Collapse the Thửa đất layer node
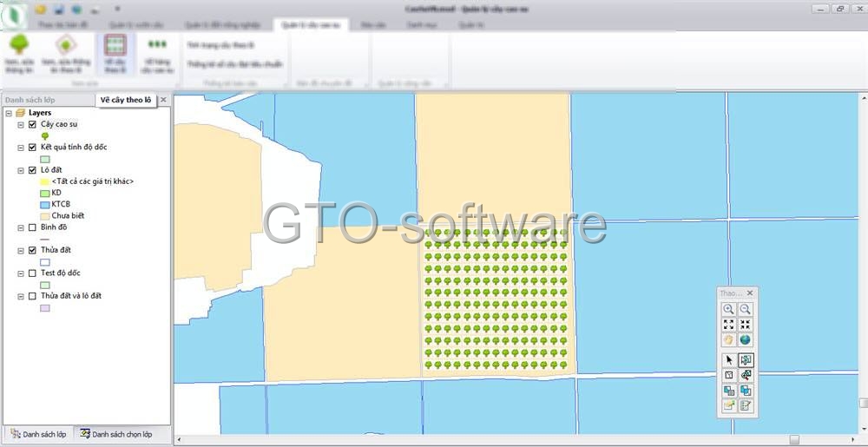 click(21, 251)
